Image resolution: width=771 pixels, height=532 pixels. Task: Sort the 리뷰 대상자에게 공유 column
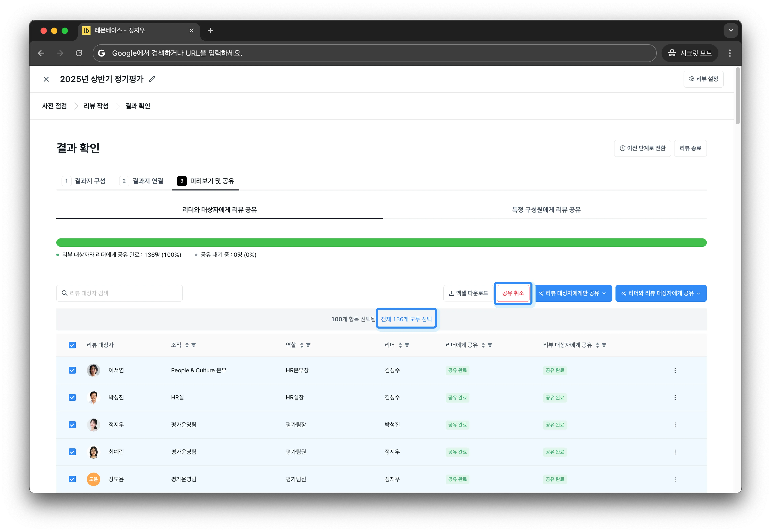[597, 345]
